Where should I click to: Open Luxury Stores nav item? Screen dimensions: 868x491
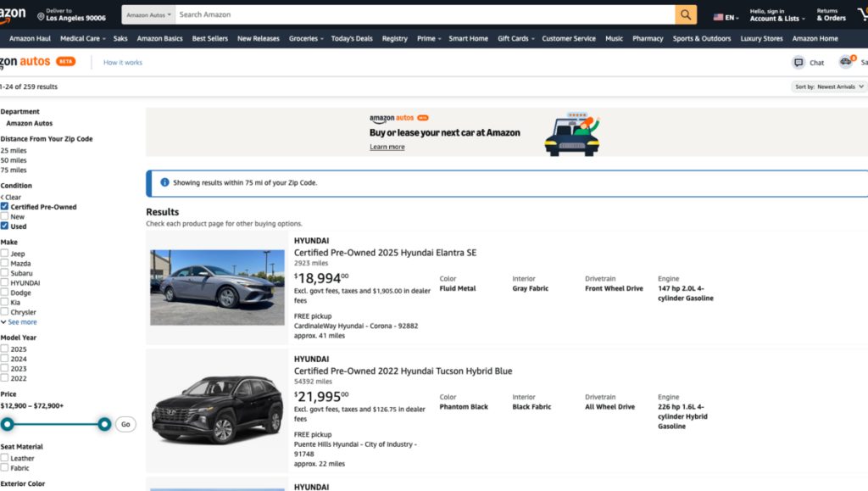tap(761, 39)
